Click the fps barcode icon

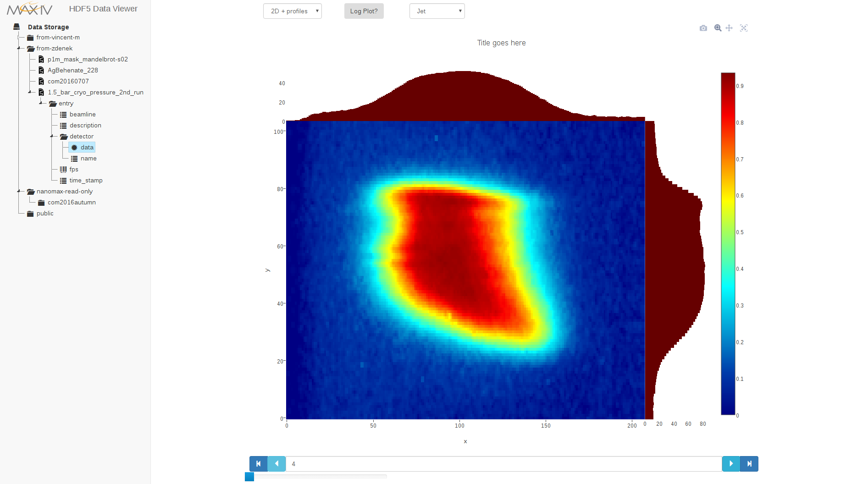(63, 169)
